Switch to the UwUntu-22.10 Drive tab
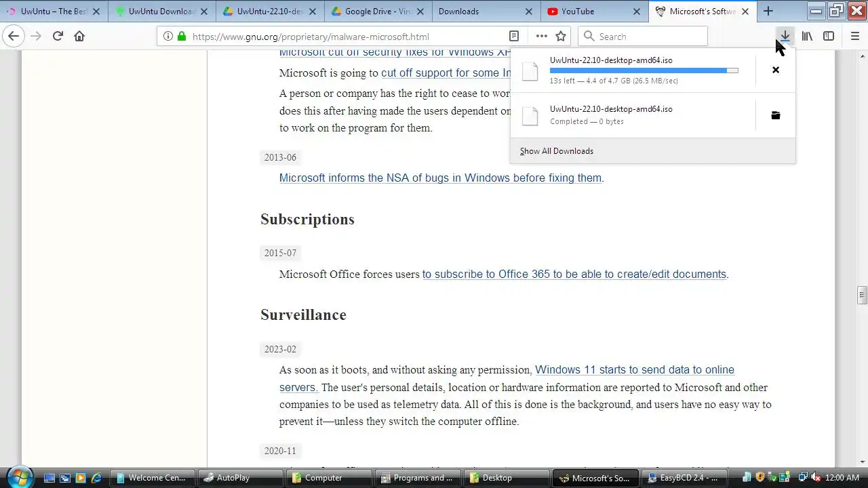868x488 pixels. tap(270, 12)
